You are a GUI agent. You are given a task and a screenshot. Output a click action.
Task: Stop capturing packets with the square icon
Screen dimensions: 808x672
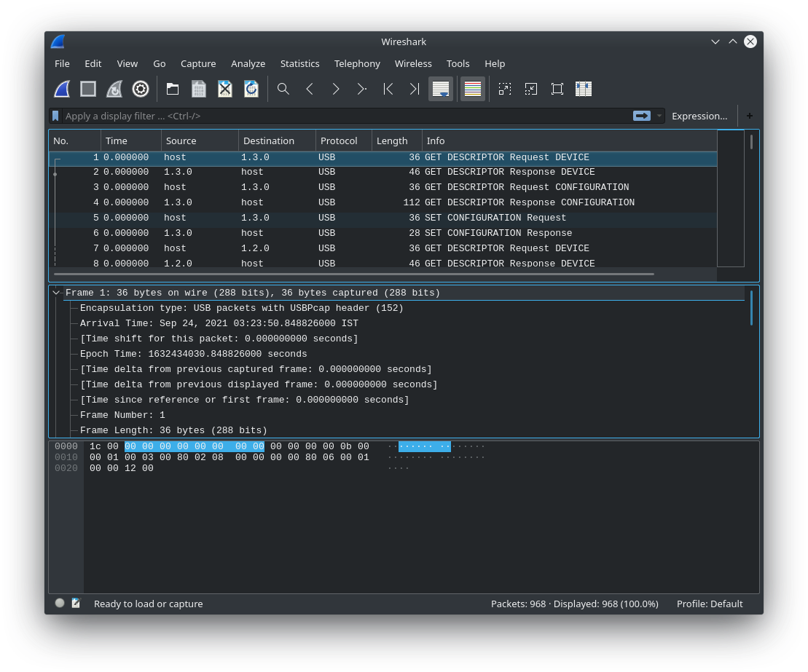88,89
